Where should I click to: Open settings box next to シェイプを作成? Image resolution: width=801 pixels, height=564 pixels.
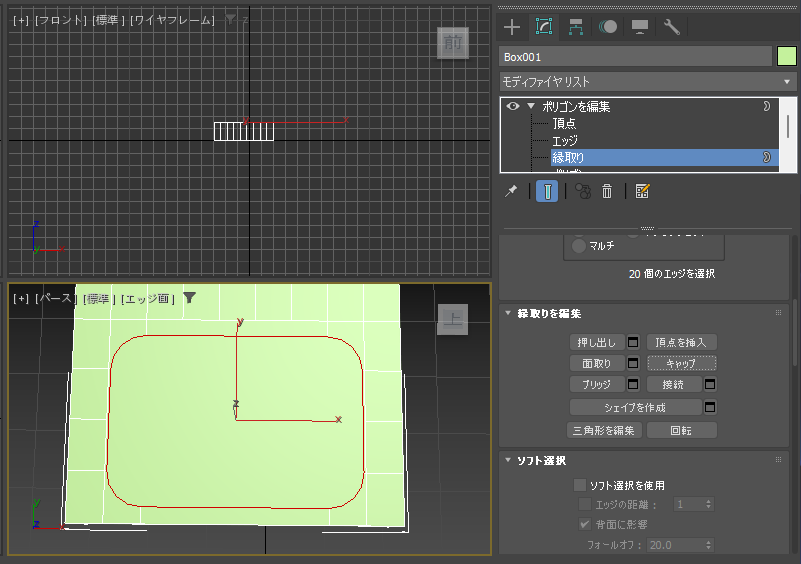pyautogui.click(x=710, y=407)
